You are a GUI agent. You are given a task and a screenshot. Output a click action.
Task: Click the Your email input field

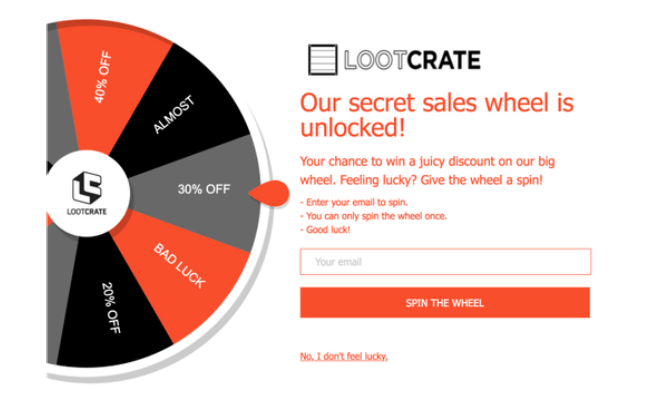point(445,262)
